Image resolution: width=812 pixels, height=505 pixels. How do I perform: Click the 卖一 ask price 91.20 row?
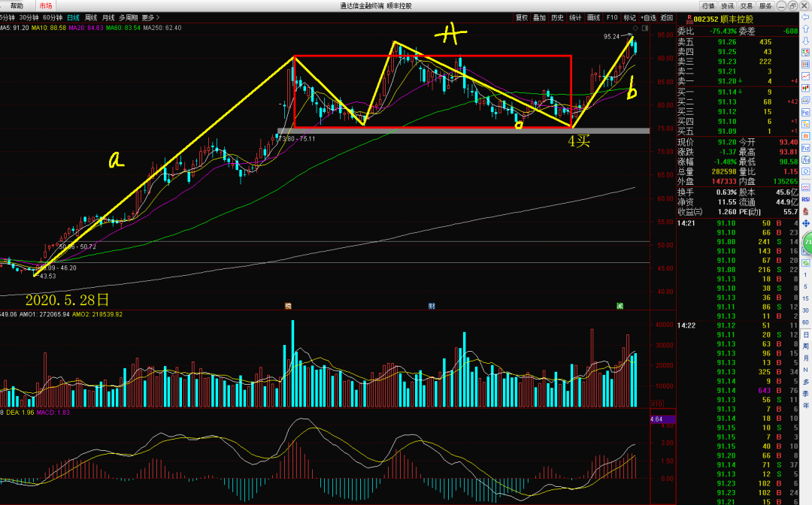coord(738,81)
